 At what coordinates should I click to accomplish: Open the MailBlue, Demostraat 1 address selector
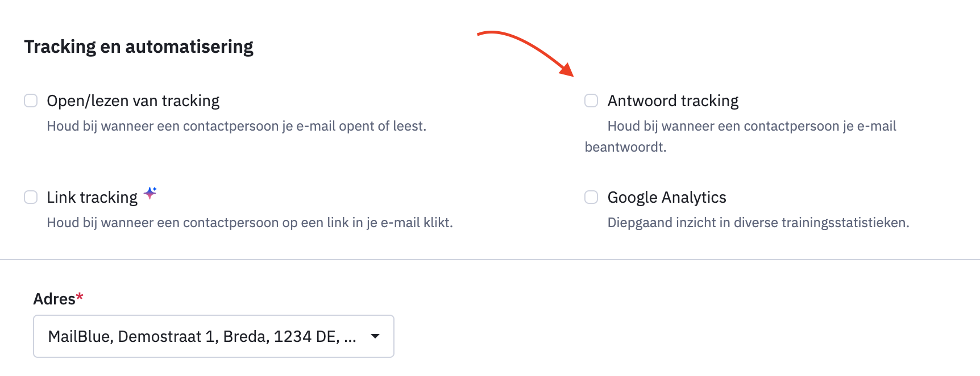214,336
